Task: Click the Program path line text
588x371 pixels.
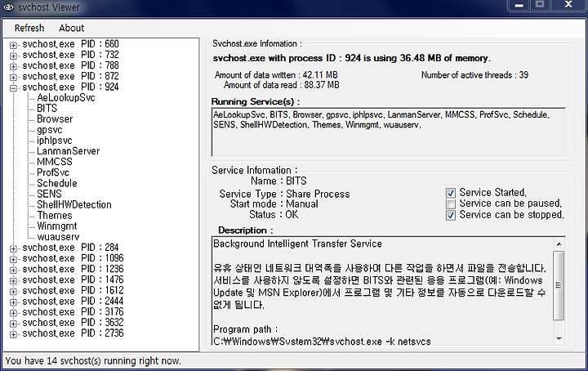Action: pos(245,329)
